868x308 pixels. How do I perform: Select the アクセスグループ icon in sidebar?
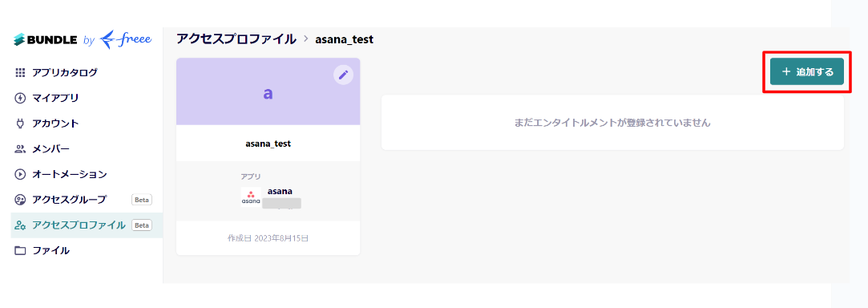[21, 200]
